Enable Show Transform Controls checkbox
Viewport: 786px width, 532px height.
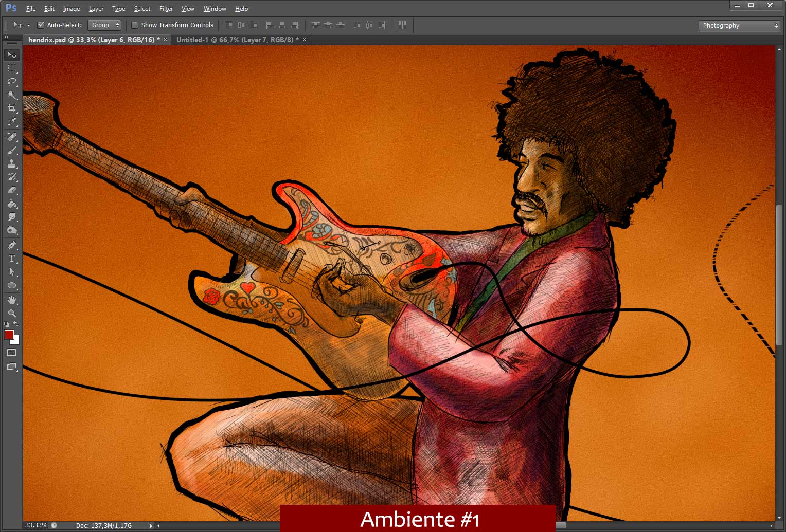point(135,25)
